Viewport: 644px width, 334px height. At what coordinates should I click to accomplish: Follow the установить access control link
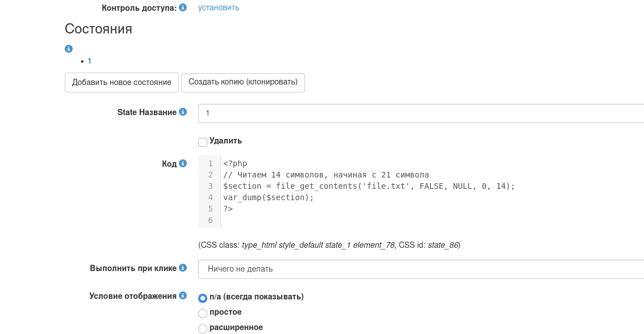(219, 8)
